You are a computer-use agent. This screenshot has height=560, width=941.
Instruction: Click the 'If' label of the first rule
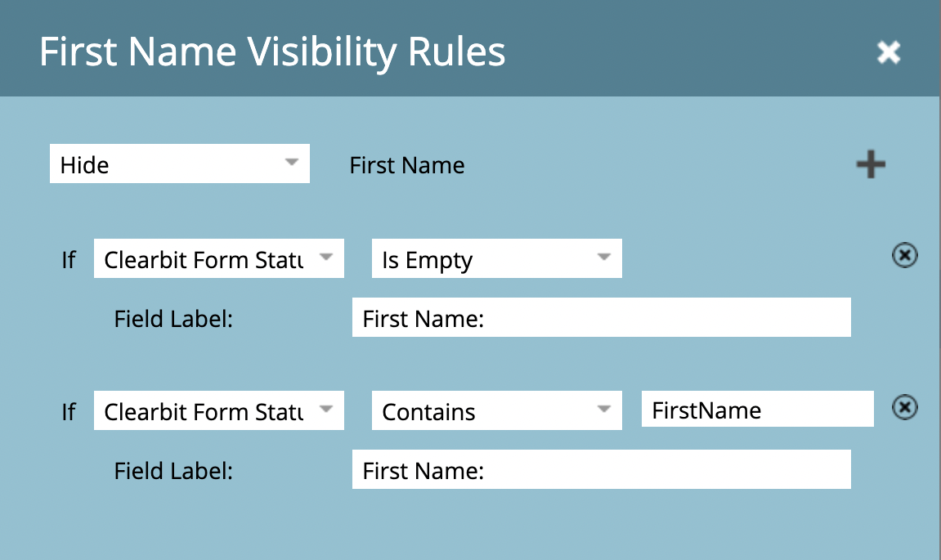tap(69, 260)
